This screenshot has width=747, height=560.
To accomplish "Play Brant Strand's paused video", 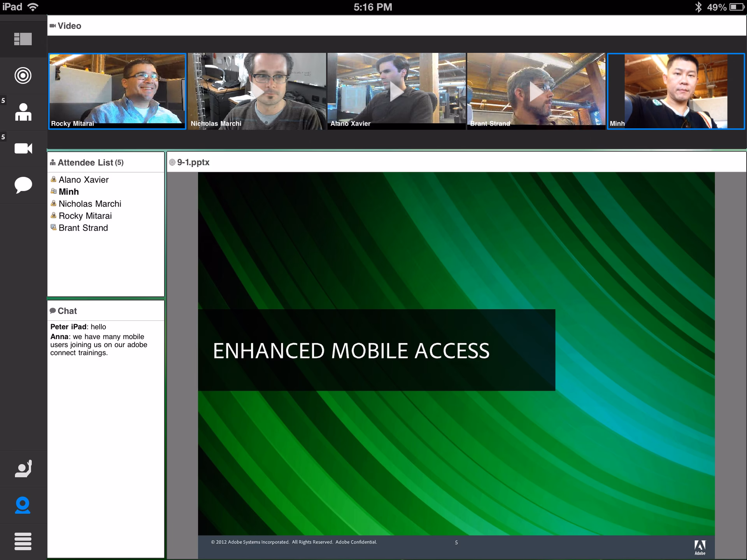I will (x=536, y=91).
